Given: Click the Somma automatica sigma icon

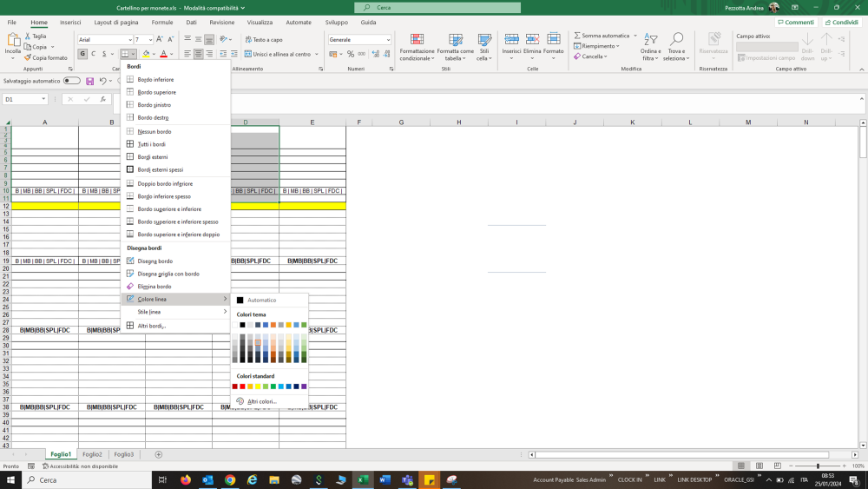Looking at the screenshot, I should (x=578, y=36).
